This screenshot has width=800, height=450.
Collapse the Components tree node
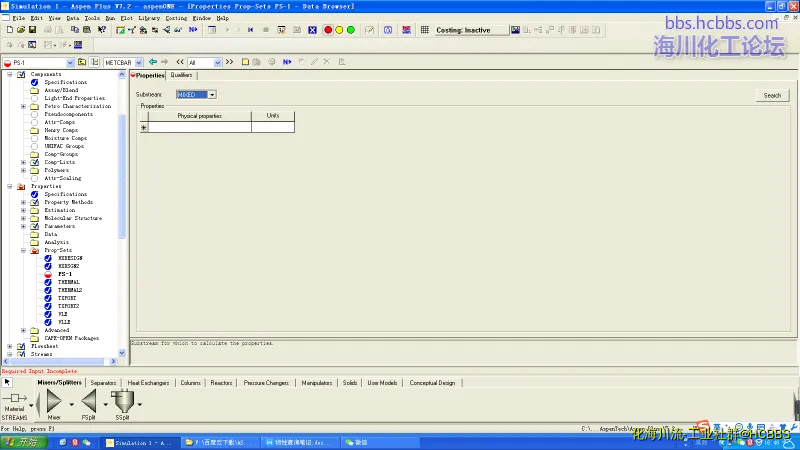(10, 74)
